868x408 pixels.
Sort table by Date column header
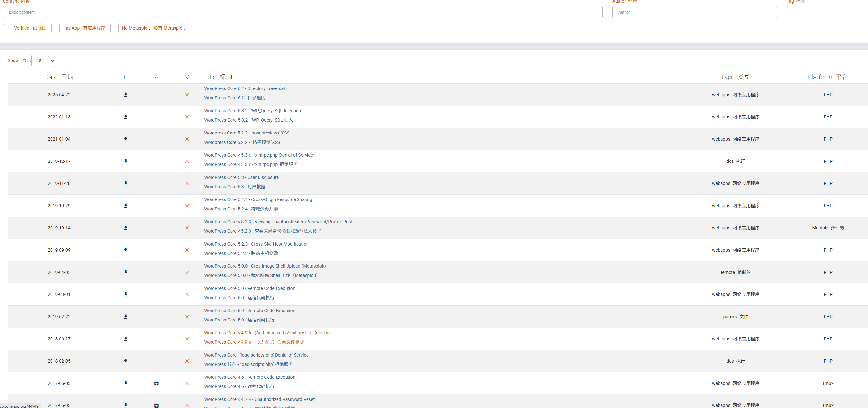(x=59, y=77)
